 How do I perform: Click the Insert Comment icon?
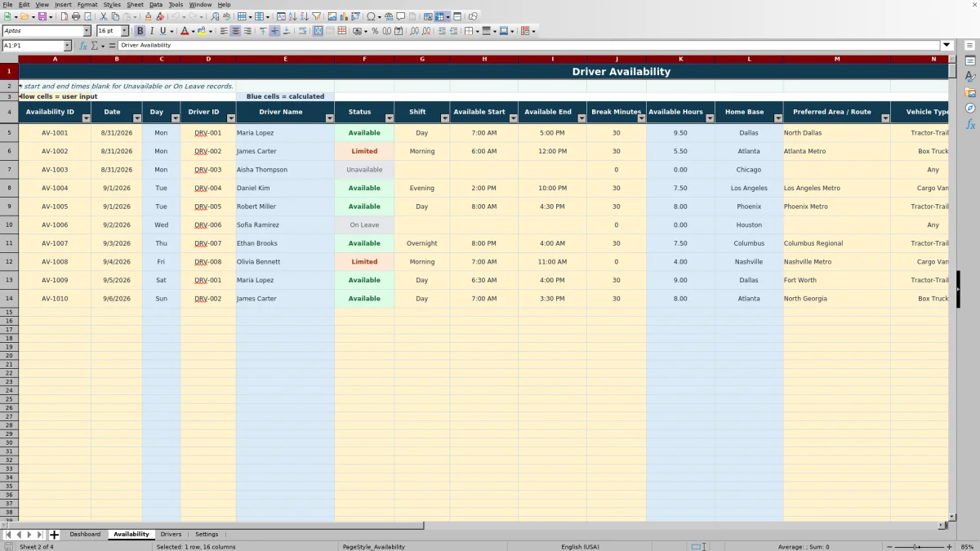tap(401, 16)
